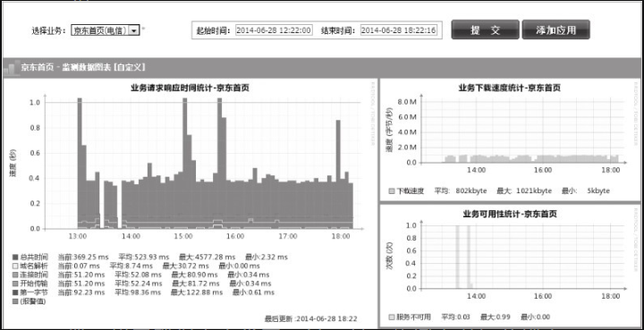Click the 第一字节 legend color swatch
The image size is (644, 330).
(15, 292)
